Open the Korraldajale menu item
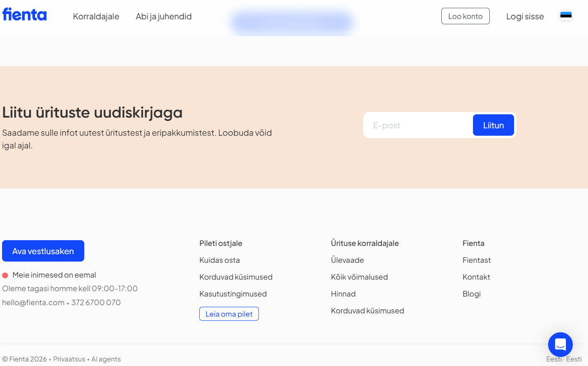 click(x=96, y=16)
